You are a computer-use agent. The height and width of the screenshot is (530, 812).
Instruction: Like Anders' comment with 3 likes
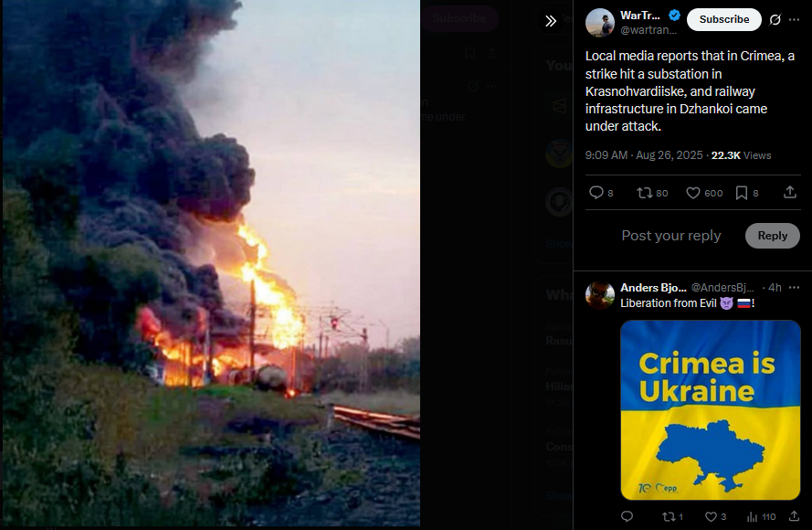715,516
